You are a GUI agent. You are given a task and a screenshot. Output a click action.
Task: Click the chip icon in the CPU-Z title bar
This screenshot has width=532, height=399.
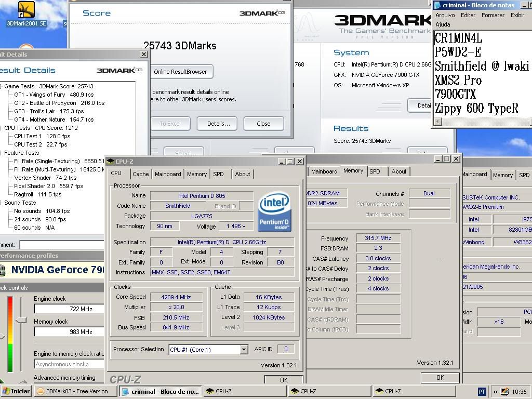[110, 162]
